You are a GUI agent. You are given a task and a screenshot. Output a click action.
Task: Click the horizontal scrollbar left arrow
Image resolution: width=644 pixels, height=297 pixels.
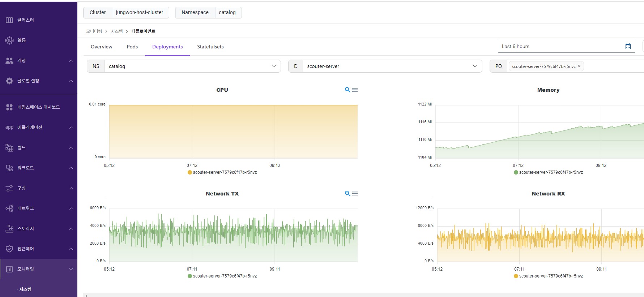pyautogui.click(x=86, y=295)
